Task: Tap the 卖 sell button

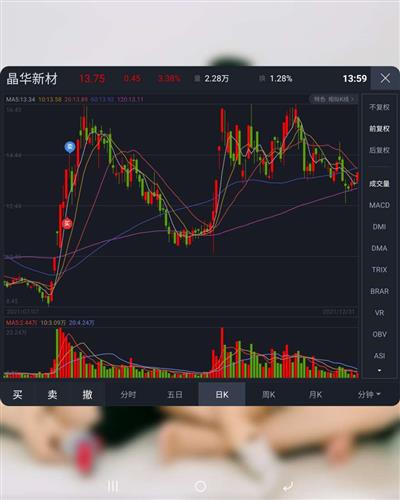Action: coord(52,395)
